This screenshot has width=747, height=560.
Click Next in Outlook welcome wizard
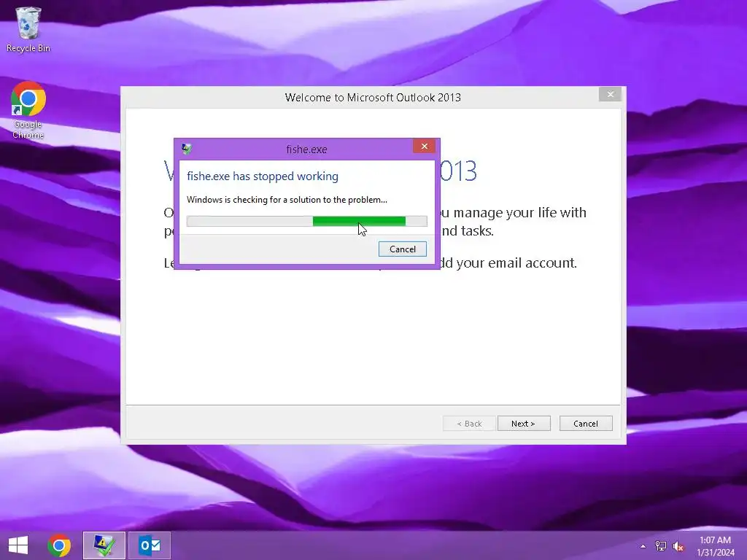(524, 424)
